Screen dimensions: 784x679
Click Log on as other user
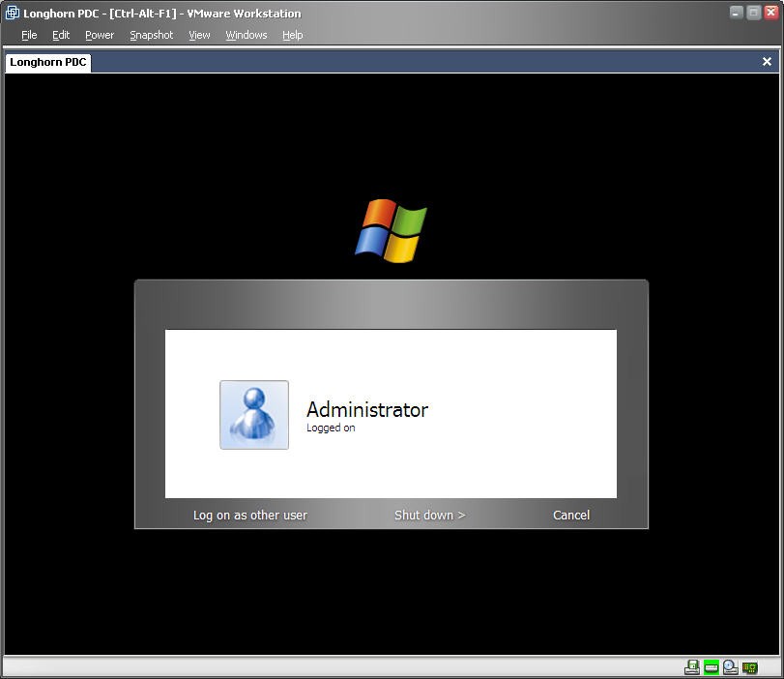pos(250,516)
